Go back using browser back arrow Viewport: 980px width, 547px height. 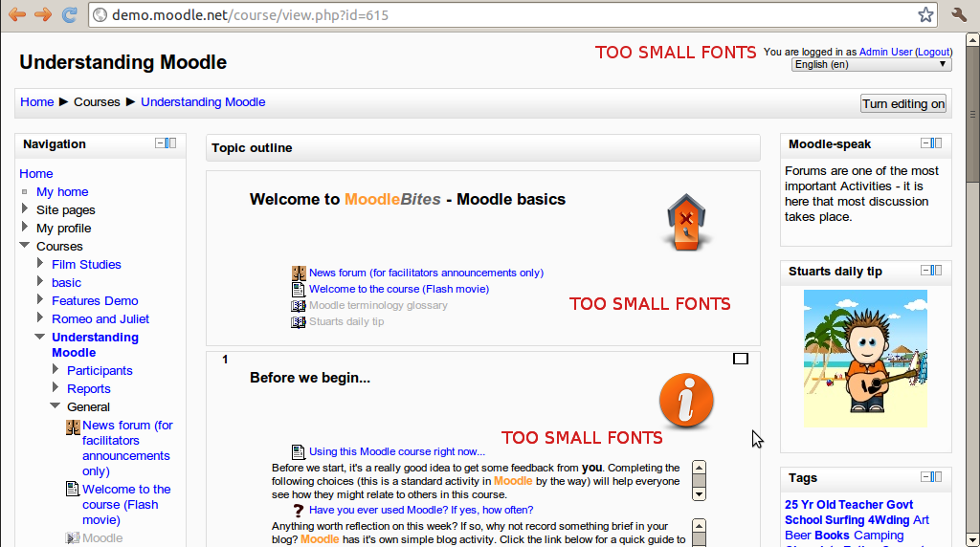tap(17, 14)
